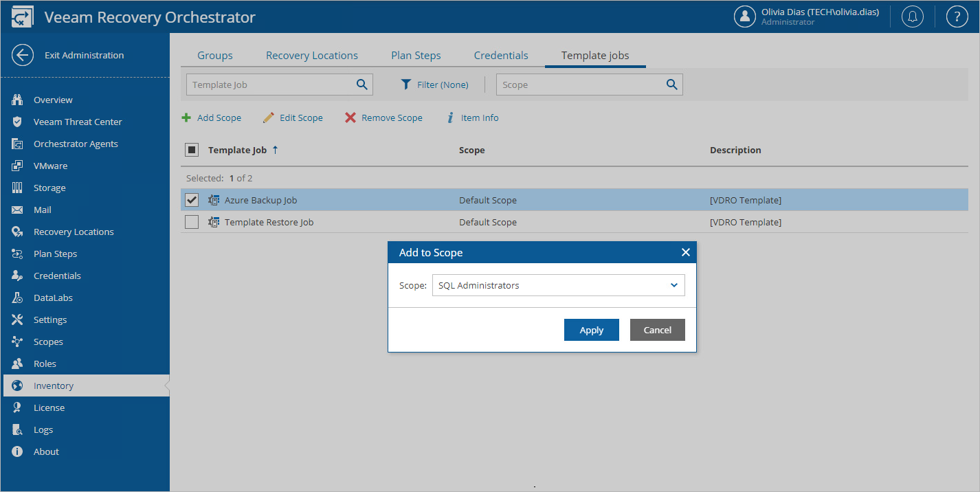
Task: Click the Description column header
Action: (x=735, y=150)
